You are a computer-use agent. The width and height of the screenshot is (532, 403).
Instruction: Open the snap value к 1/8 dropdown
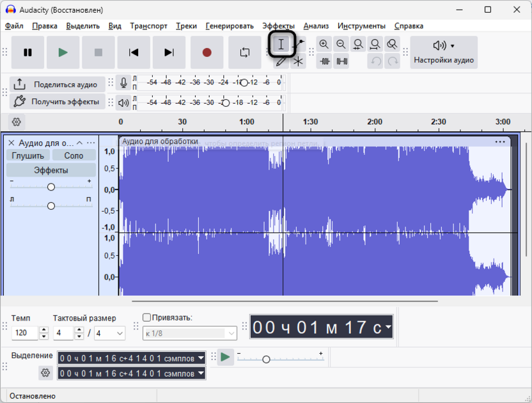190,333
